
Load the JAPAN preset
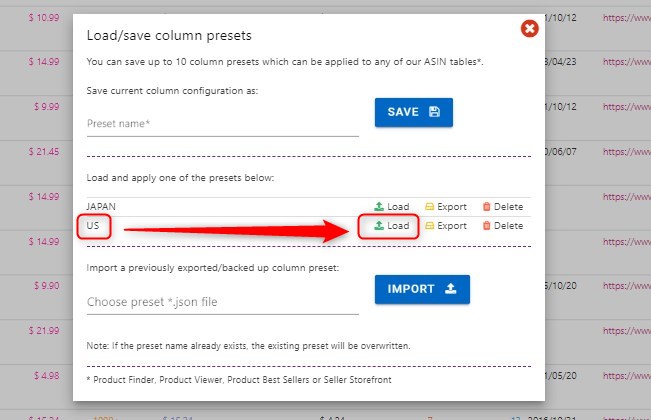(392, 207)
